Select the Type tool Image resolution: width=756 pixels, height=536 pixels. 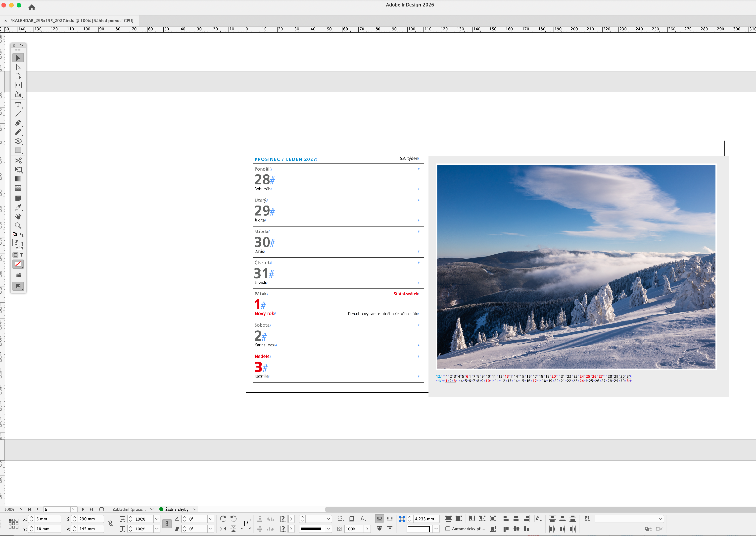point(18,105)
